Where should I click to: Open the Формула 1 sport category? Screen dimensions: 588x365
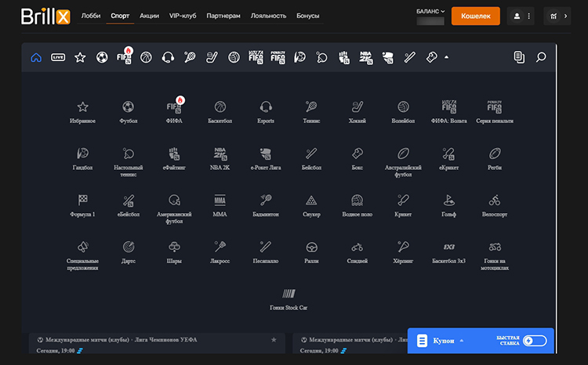tap(83, 204)
